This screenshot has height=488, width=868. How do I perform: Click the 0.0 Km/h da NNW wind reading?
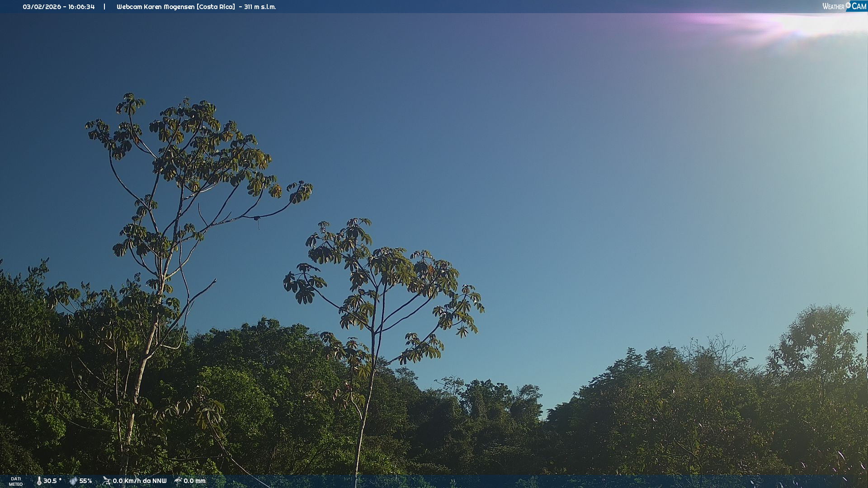click(x=140, y=481)
